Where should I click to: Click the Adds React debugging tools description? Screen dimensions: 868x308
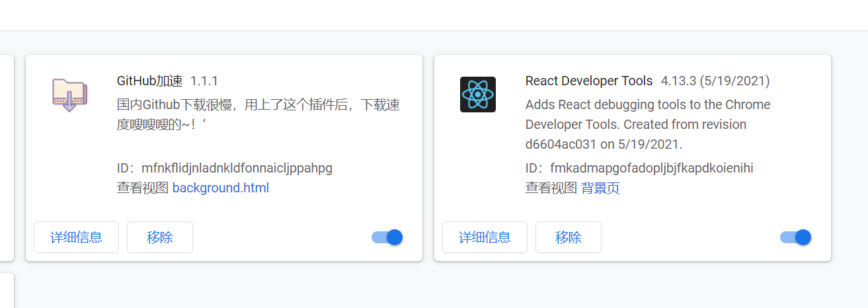click(x=648, y=124)
